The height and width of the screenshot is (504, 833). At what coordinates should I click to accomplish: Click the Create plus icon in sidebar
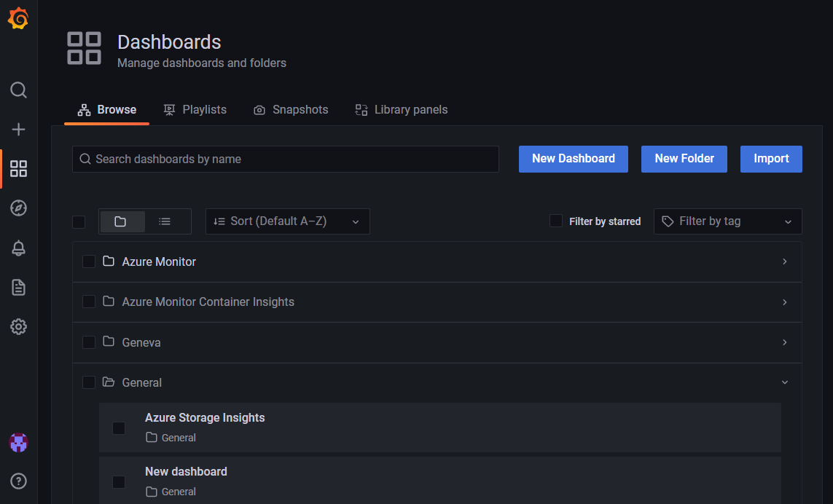(x=19, y=130)
